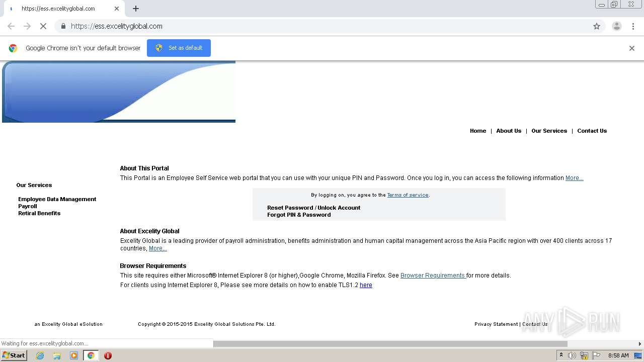
Task: Open the Contact Us menu item
Action: pos(592,131)
